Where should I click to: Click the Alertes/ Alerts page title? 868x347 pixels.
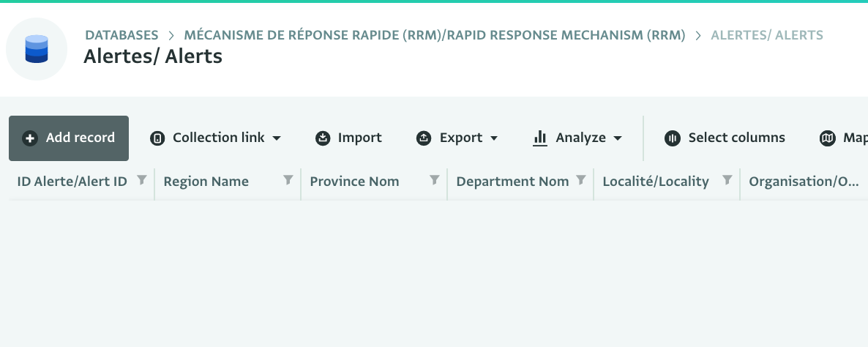point(153,56)
